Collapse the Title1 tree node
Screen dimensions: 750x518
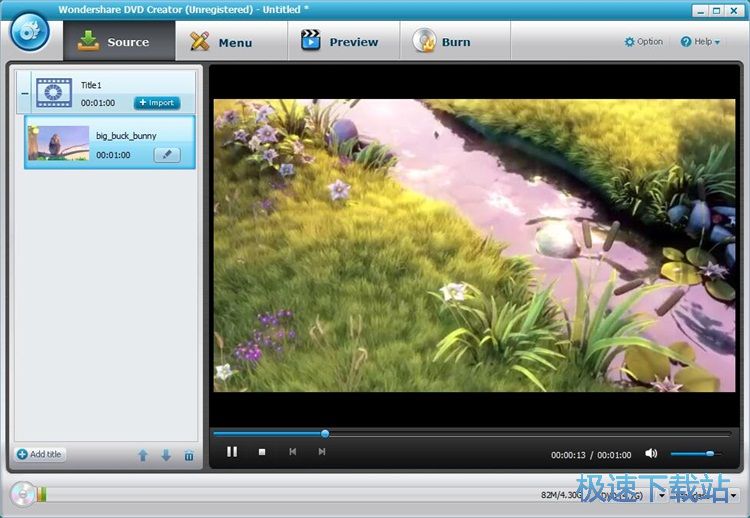pos(24,92)
